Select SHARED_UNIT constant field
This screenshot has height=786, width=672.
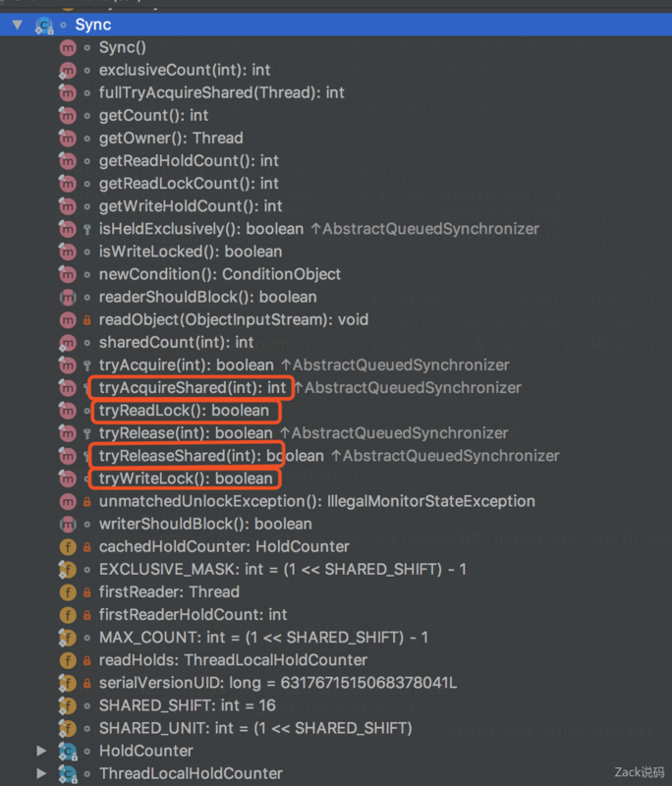pos(255,728)
